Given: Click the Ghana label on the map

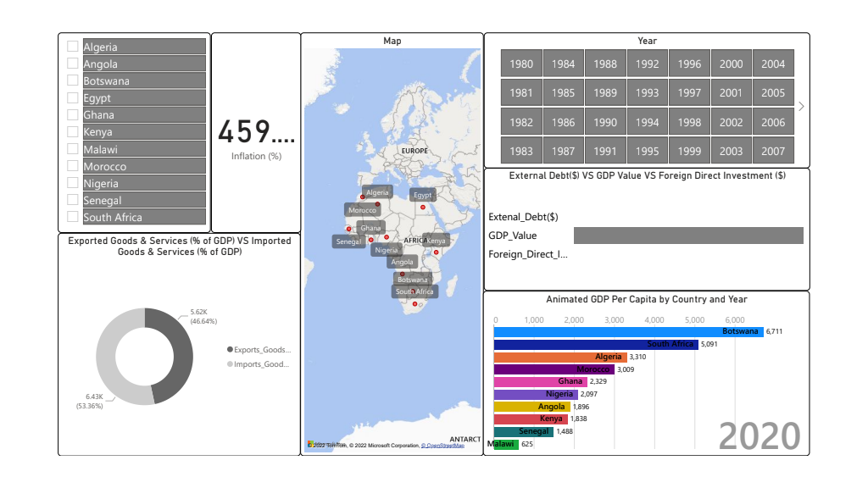Looking at the screenshot, I should 371,228.
